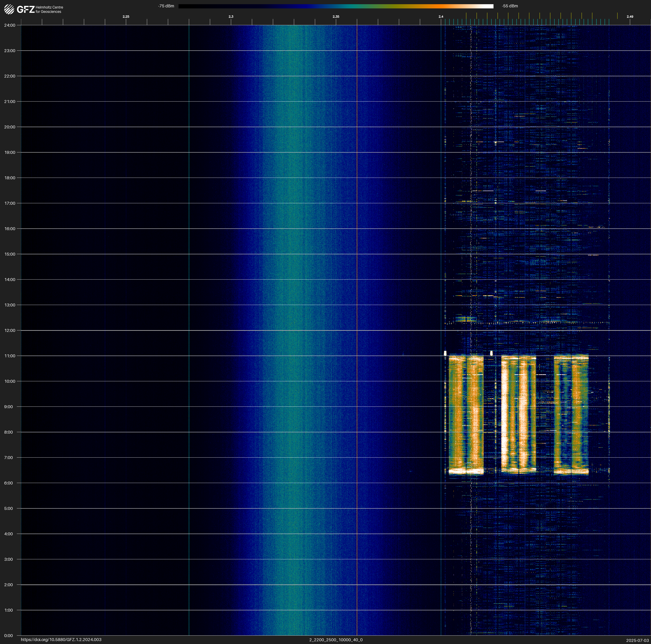Click the 2_2200_2500_10000_40_0 filename label
The width and height of the screenshot is (651, 644).
[336, 640]
